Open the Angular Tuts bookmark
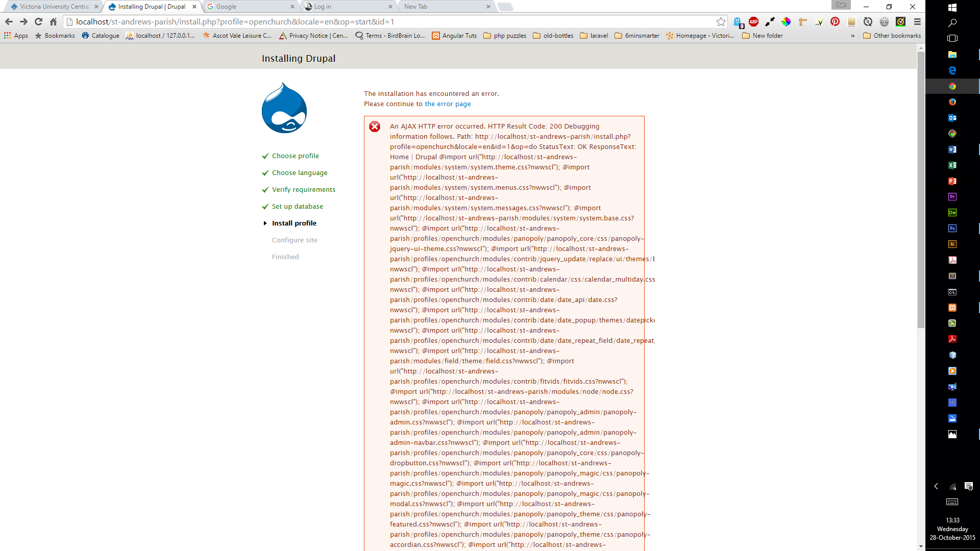 (454, 36)
